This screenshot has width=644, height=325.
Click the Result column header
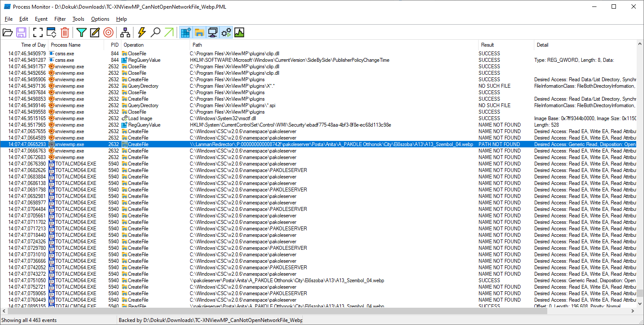pyautogui.click(x=506, y=45)
